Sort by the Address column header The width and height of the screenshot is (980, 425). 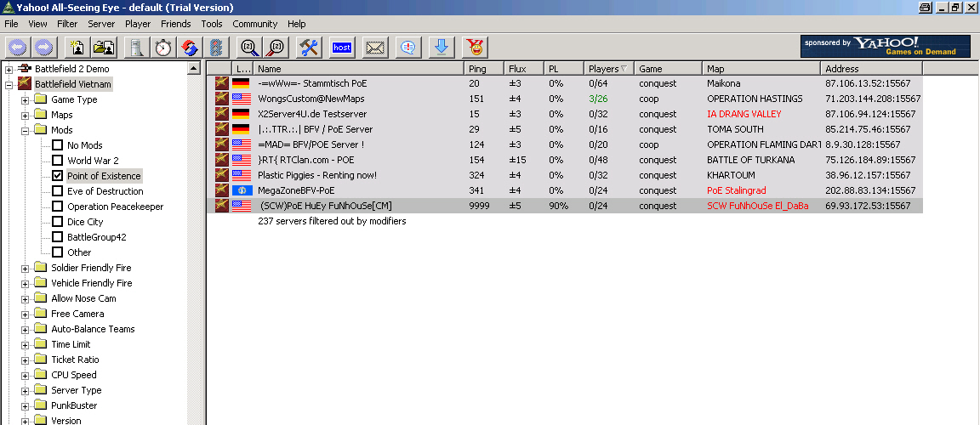point(871,69)
